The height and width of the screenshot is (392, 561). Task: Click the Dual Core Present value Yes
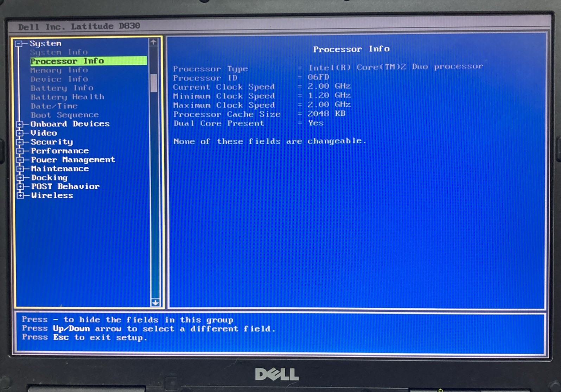click(x=316, y=123)
